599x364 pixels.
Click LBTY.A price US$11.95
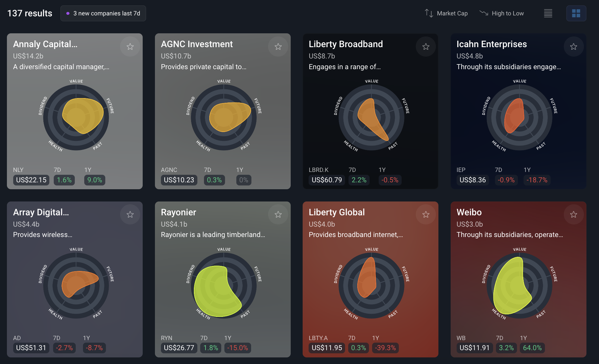pos(327,348)
